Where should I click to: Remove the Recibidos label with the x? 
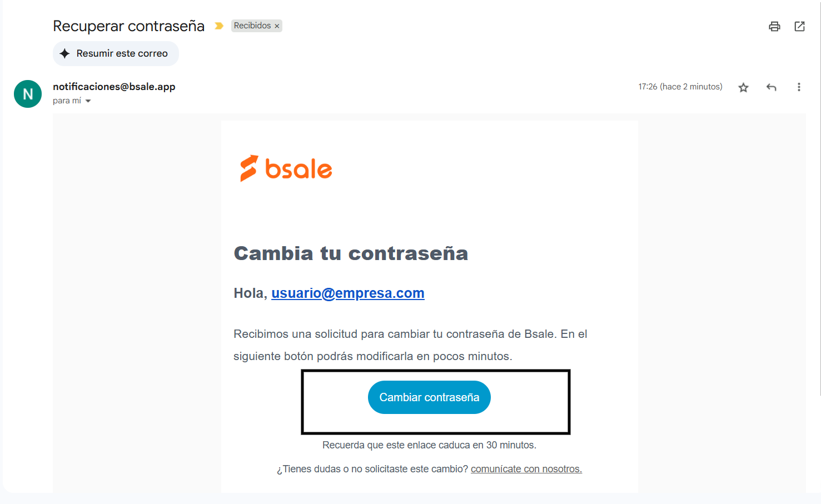click(x=277, y=26)
